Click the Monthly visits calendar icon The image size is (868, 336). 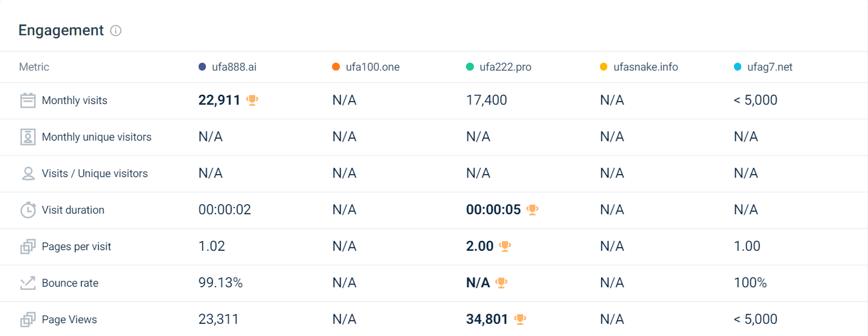28,100
